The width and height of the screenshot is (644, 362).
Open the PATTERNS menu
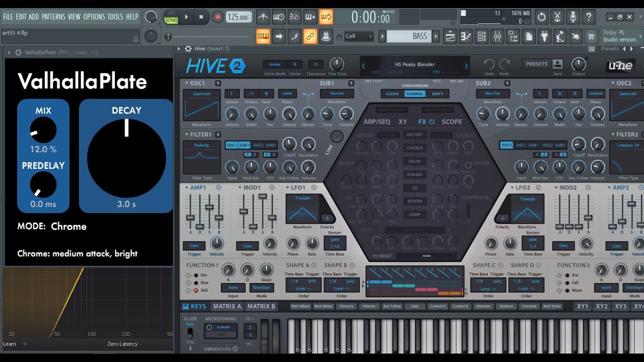pyautogui.click(x=53, y=17)
